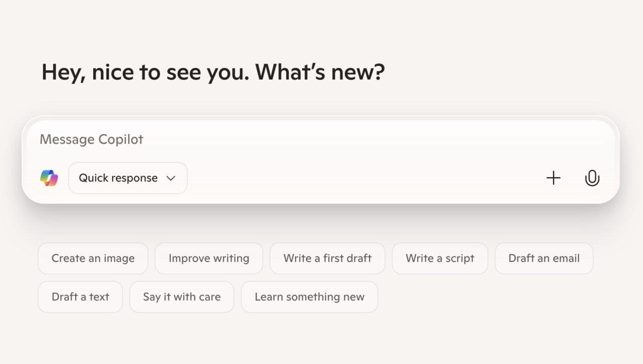Open the Learn something new suggestion
The image size is (643, 364).
pos(309,297)
